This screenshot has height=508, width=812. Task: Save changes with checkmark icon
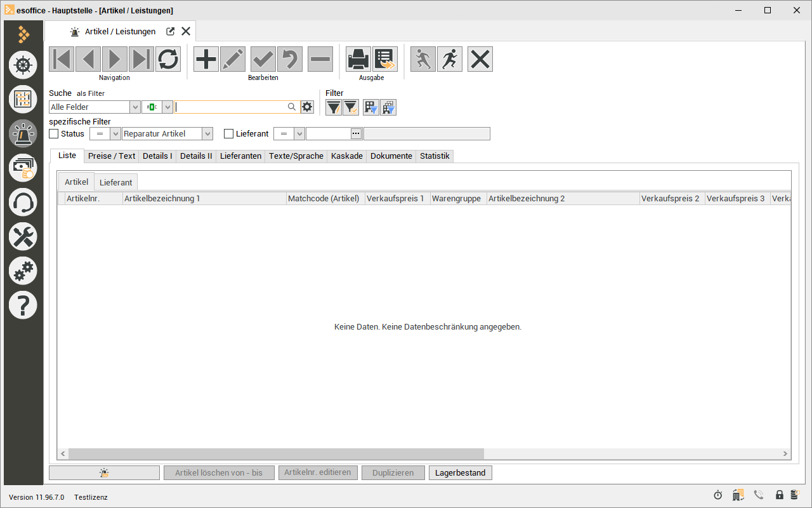click(263, 59)
